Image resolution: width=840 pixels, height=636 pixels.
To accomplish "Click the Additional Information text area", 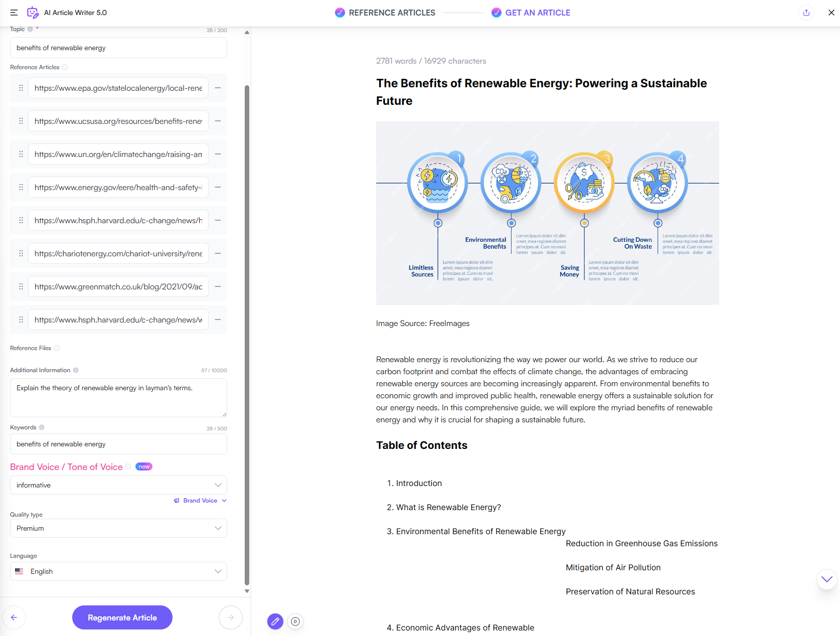I will pyautogui.click(x=118, y=398).
